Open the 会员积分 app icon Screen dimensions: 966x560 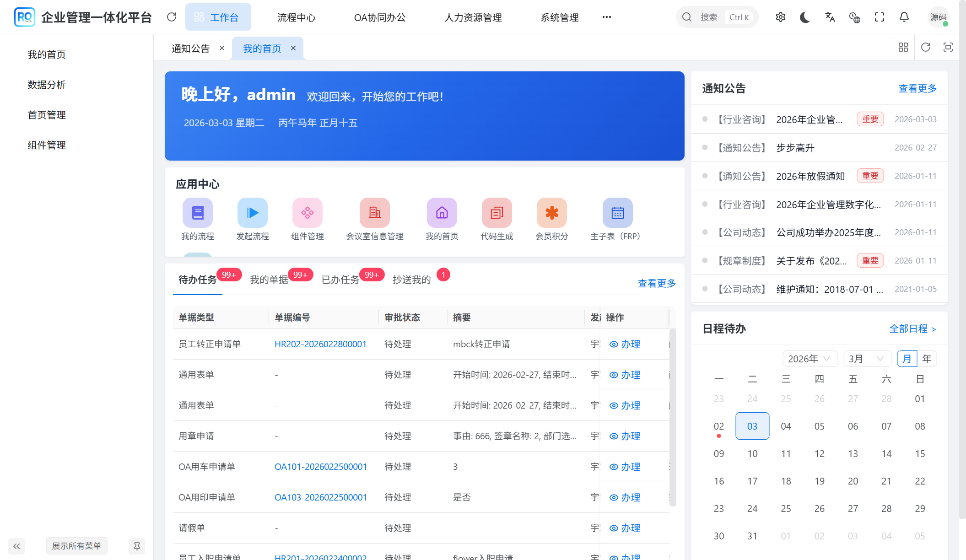pyautogui.click(x=552, y=213)
